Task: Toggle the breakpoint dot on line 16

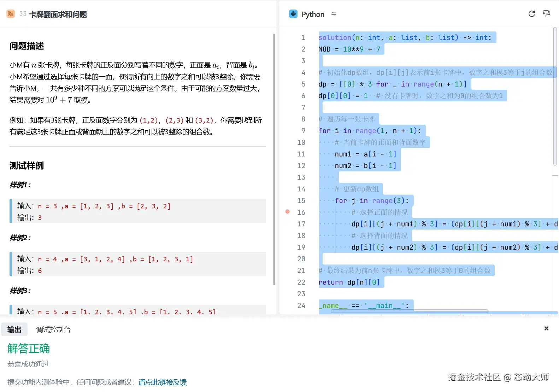Action: coord(288,212)
